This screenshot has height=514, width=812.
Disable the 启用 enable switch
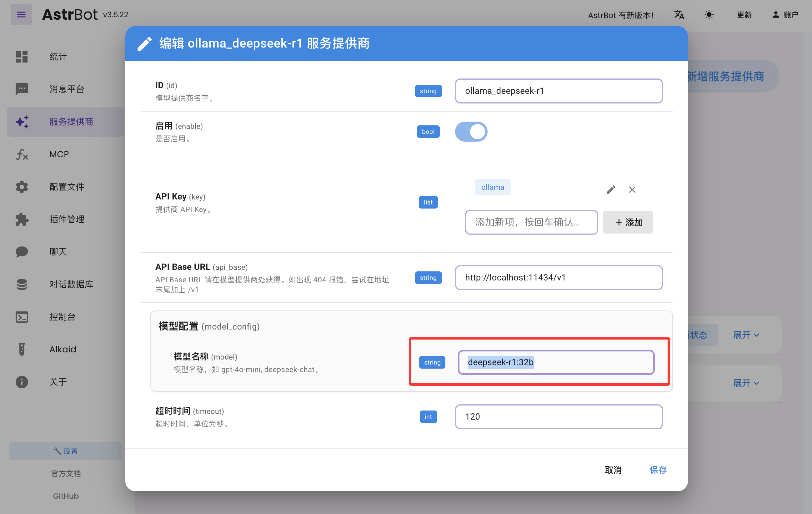pyautogui.click(x=471, y=132)
